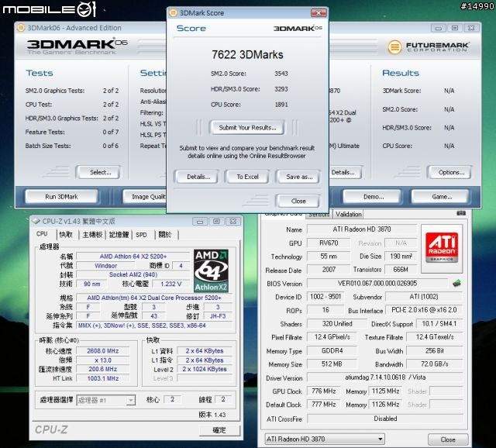Viewport: 496px width, 448px height.
Task: Click the HT Link value 1003.1 MHz
Action: coord(103,378)
